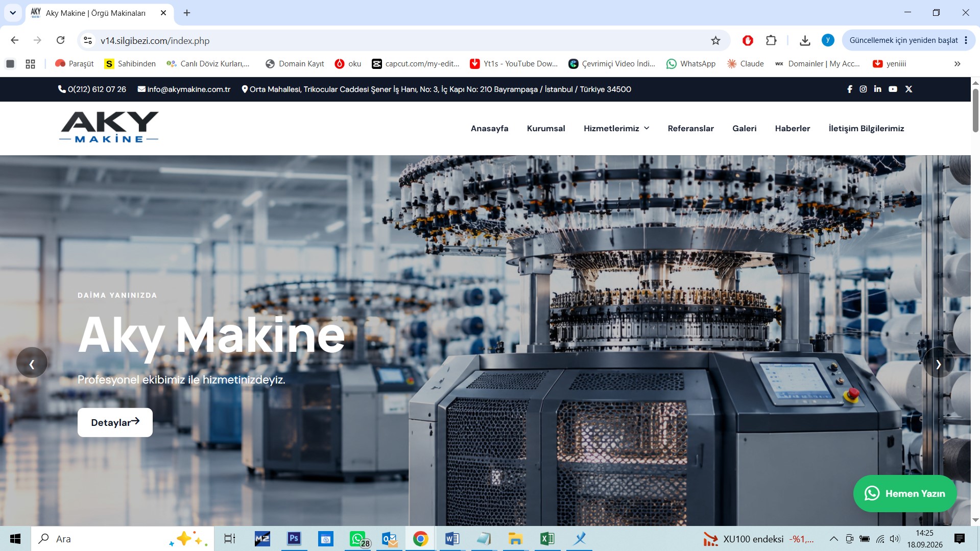The width and height of the screenshot is (980, 551).
Task: Reload the page
Action: coord(60,40)
